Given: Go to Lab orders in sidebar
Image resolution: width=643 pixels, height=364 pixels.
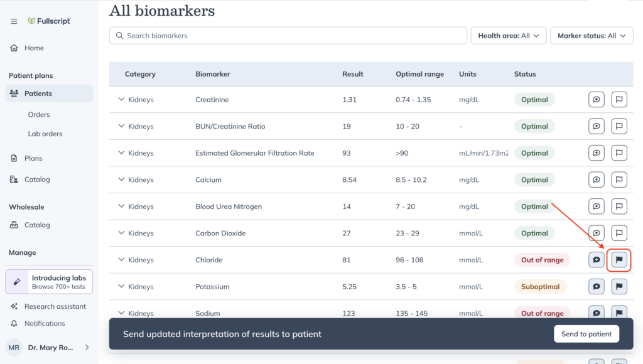Looking at the screenshot, I should point(45,134).
